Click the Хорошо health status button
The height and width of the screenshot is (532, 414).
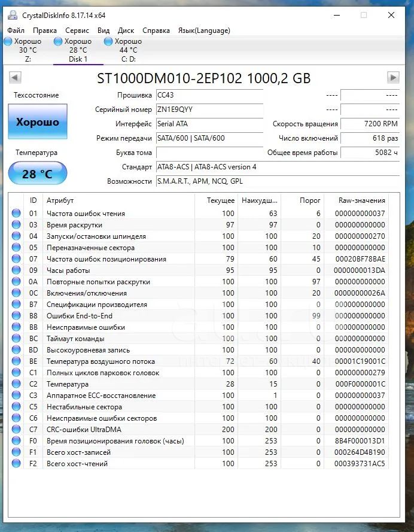(38, 121)
